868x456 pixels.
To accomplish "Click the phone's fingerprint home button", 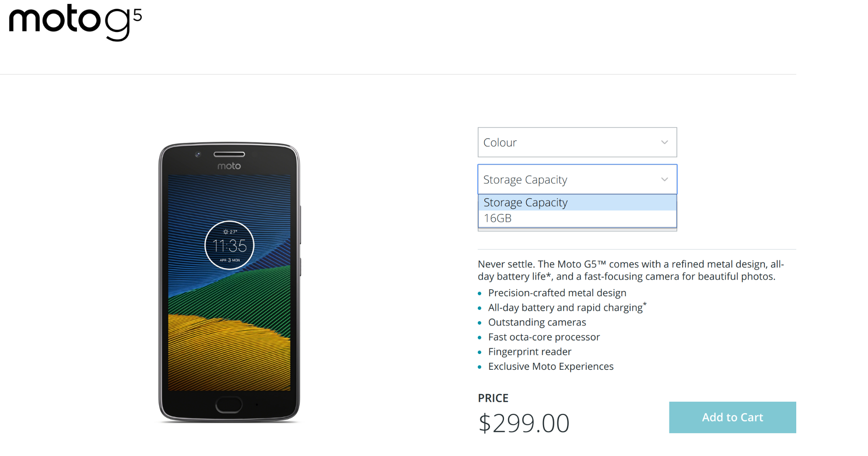I will click(x=229, y=405).
